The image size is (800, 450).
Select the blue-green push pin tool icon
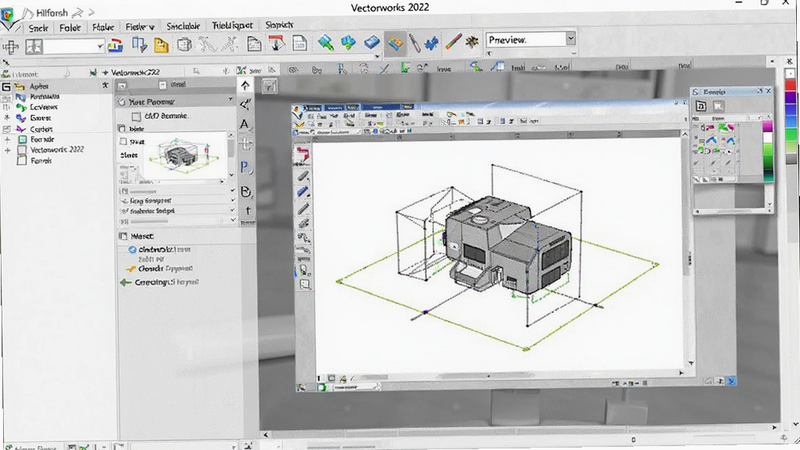click(326, 43)
